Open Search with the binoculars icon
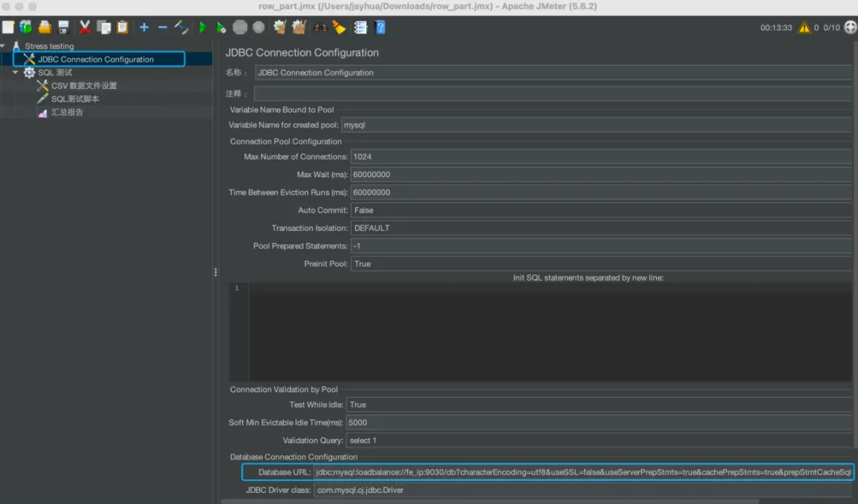 tap(321, 27)
